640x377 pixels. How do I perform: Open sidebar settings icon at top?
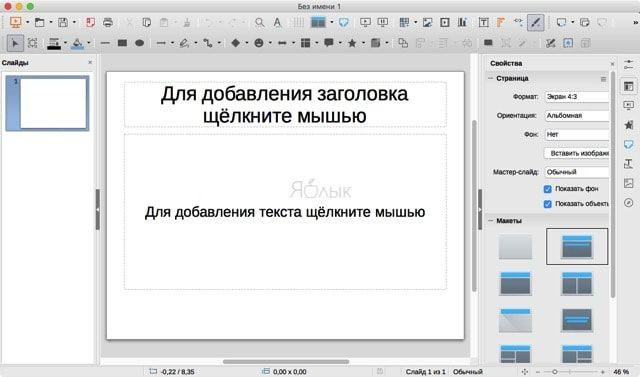pyautogui.click(x=629, y=64)
